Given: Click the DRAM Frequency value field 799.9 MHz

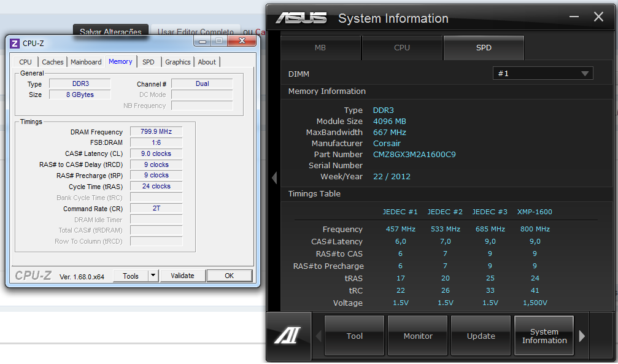Looking at the screenshot, I should (156, 132).
